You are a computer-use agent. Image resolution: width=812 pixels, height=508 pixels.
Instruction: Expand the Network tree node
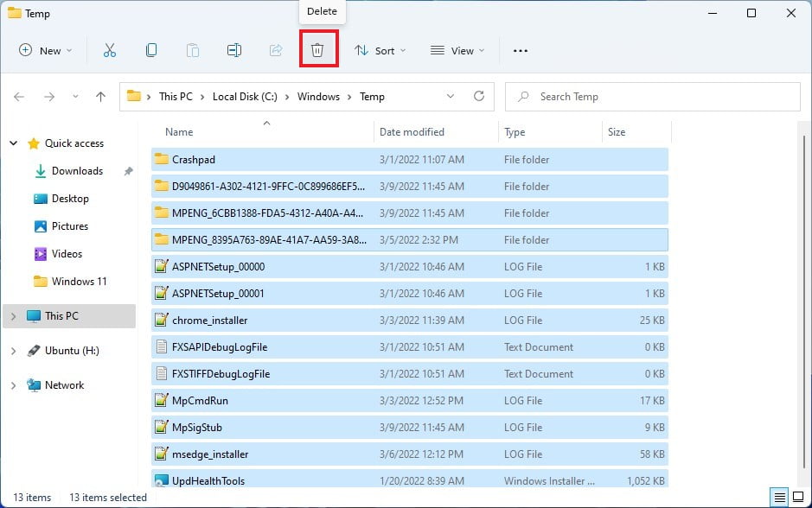12,385
